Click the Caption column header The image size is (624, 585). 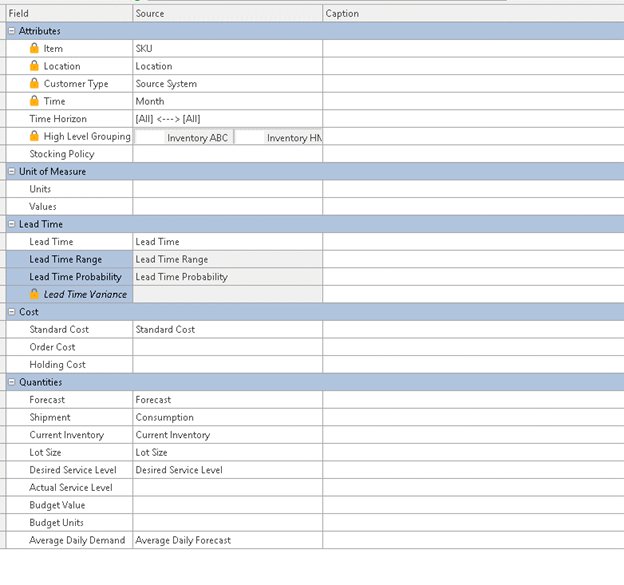[473, 14]
